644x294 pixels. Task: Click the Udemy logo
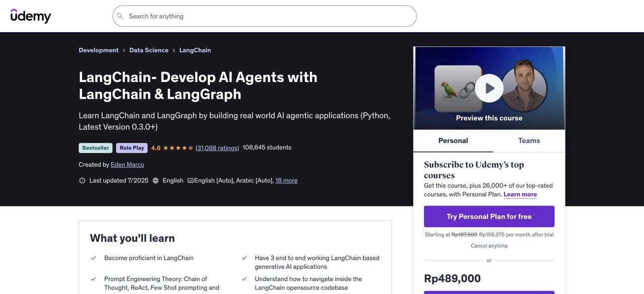pos(31,16)
